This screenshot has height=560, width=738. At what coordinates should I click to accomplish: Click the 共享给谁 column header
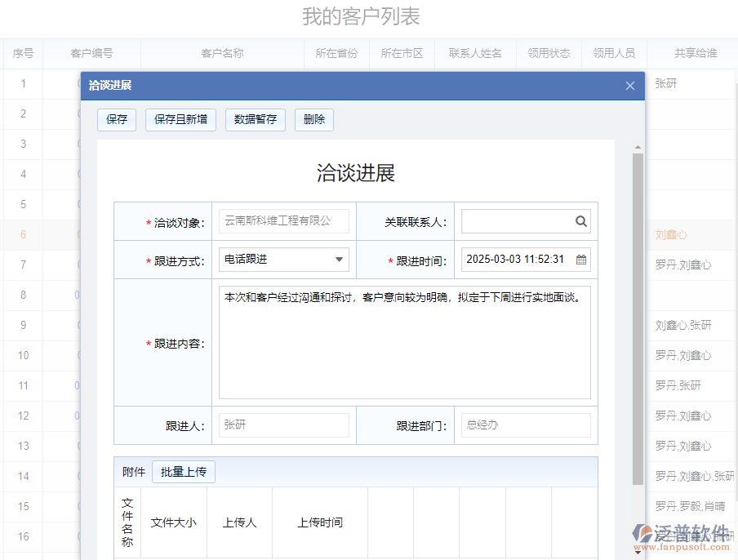[696, 54]
